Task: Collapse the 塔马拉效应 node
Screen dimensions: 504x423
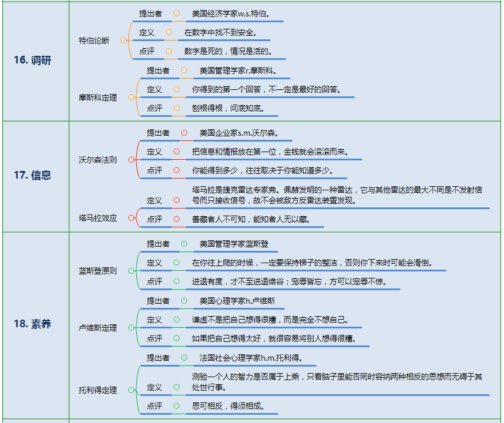Action: (131, 218)
